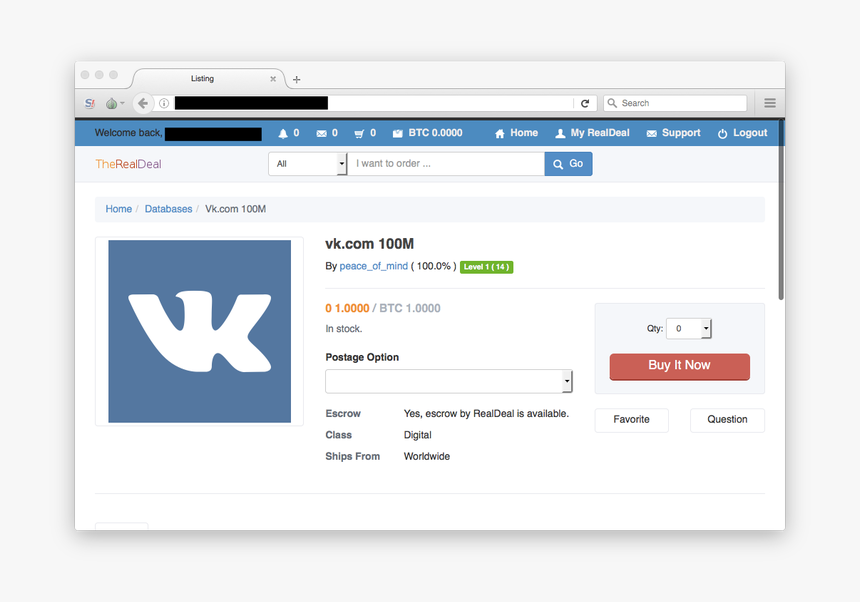Image resolution: width=860 pixels, height=602 pixels.
Task: Click the Tor onion icon in toolbar
Action: [x=111, y=103]
